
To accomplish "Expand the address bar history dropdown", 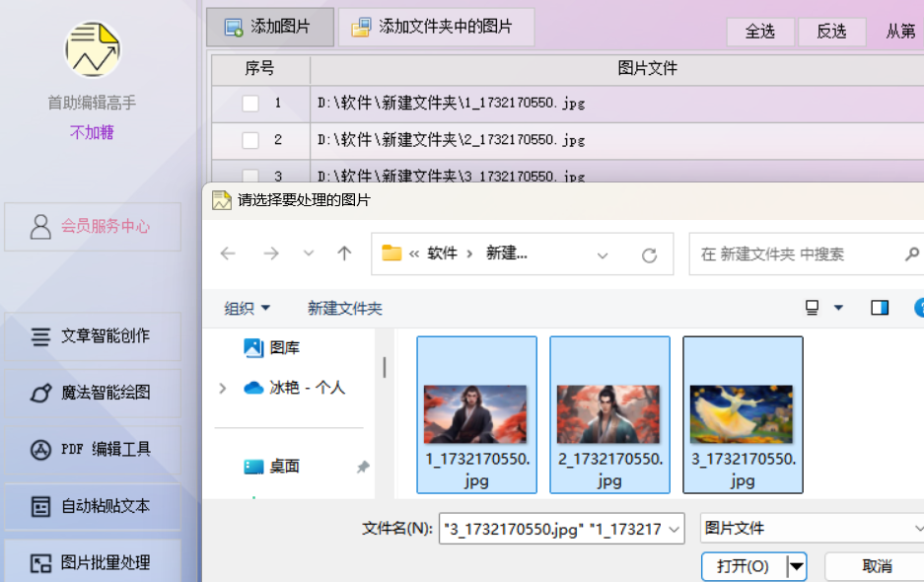I will pyautogui.click(x=603, y=255).
